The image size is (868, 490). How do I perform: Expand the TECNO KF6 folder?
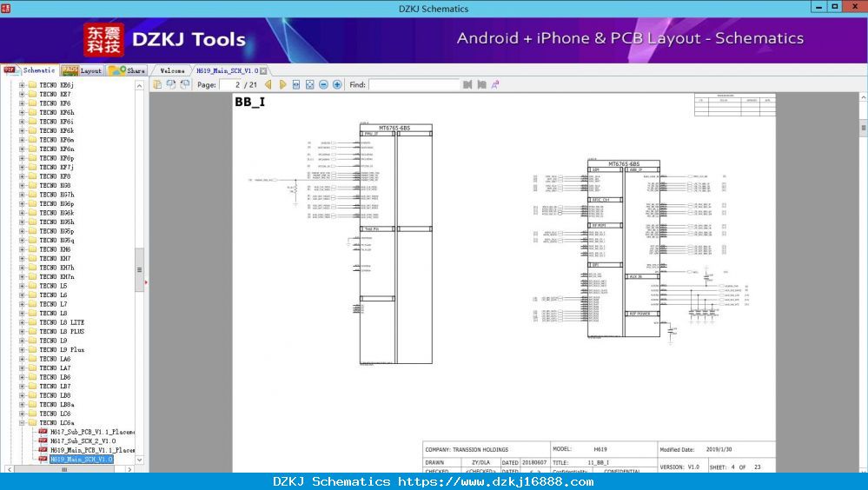pos(22,103)
